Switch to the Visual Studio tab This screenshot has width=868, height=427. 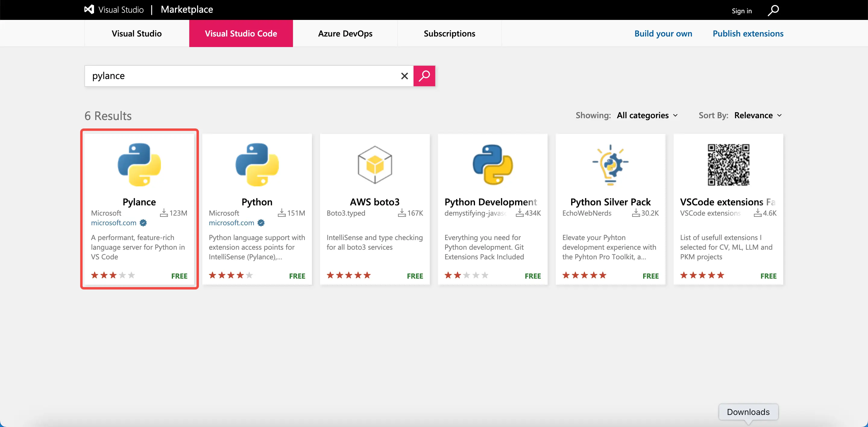tap(137, 34)
